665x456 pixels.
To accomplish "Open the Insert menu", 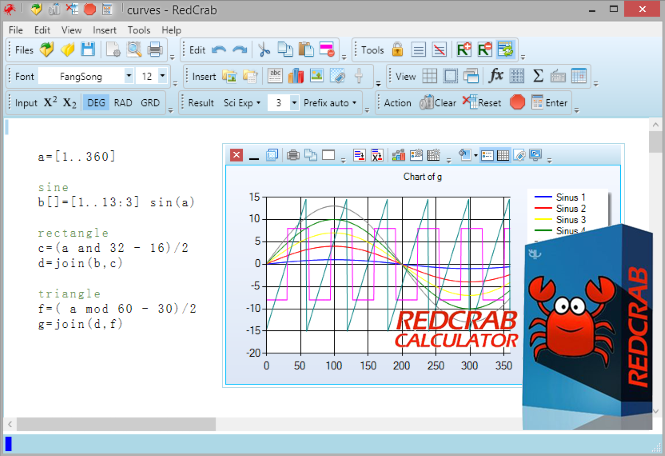I will pyautogui.click(x=104, y=30).
